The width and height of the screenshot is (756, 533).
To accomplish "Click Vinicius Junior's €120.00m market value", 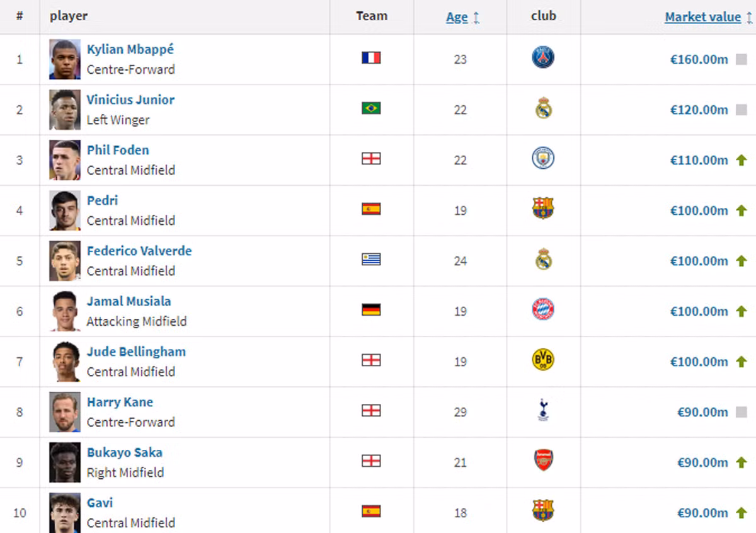I will point(699,110).
